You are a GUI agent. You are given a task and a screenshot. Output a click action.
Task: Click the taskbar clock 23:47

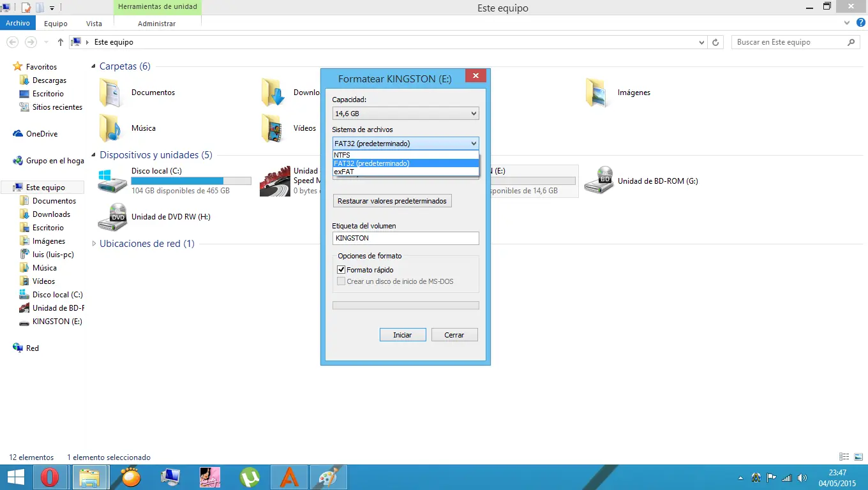(x=837, y=473)
